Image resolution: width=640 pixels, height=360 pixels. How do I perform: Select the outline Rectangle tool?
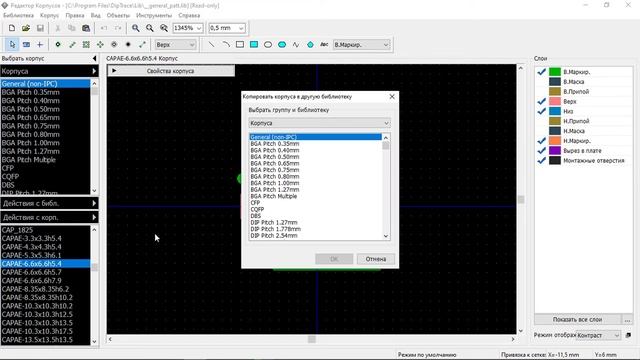(x=240, y=44)
